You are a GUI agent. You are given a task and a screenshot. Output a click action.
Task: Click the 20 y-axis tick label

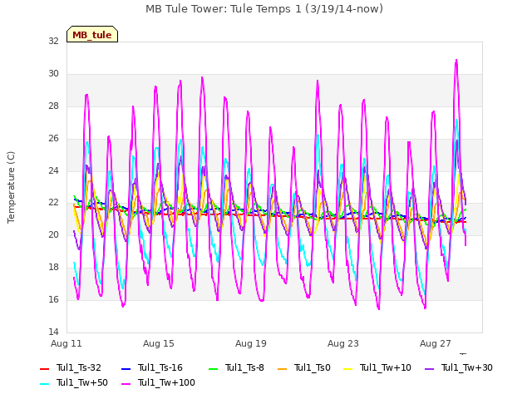53,234
